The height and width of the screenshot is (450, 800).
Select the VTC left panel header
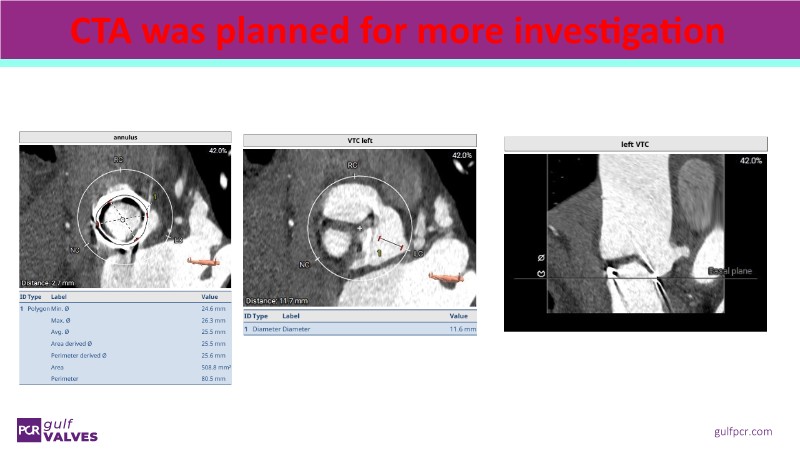[x=359, y=141]
